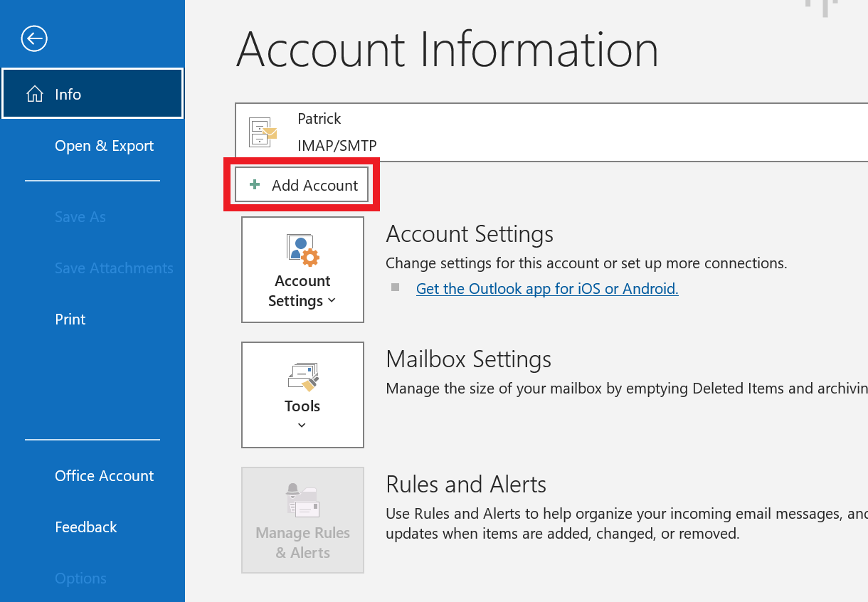Click the mailbox account icon beside Patrick
Screen dimensions: 868x602
[262, 132]
